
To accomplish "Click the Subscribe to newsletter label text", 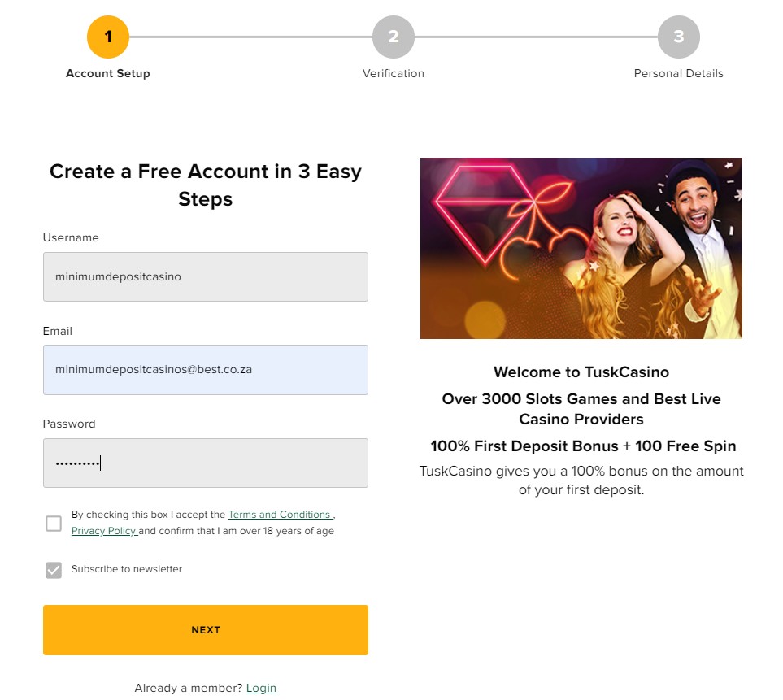I will pos(127,569).
